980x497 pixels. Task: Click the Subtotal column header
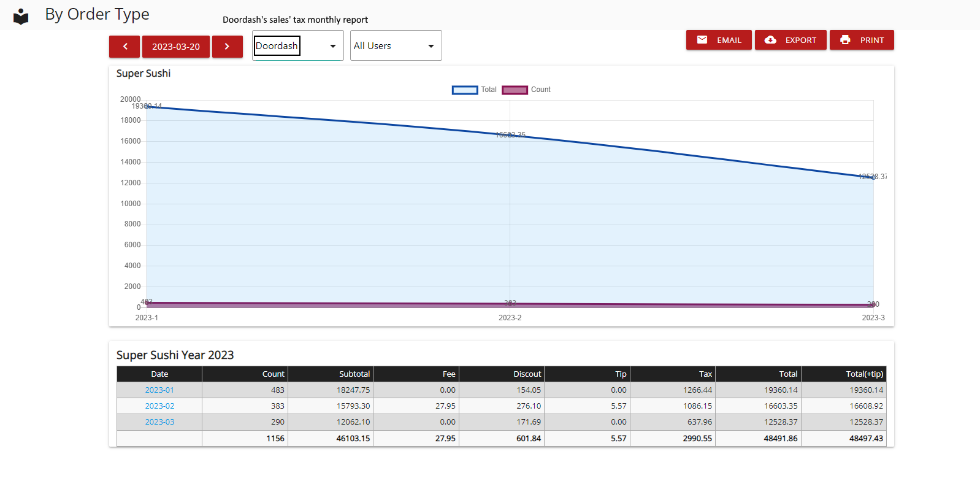pos(354,374)
